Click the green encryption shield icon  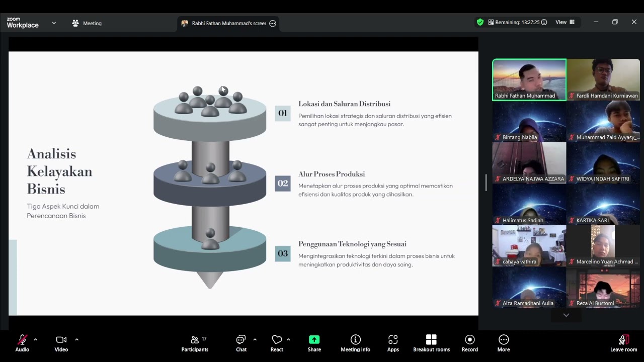480,22
